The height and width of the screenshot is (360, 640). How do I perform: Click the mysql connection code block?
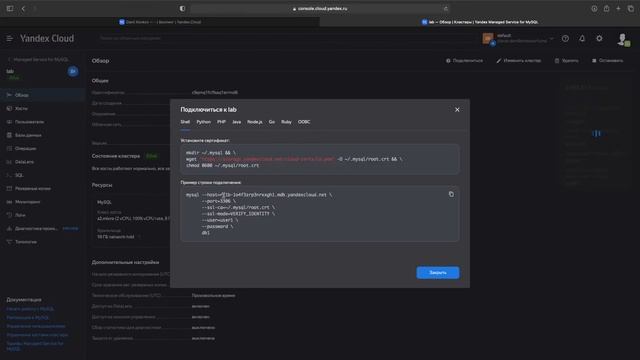(320, 213)
